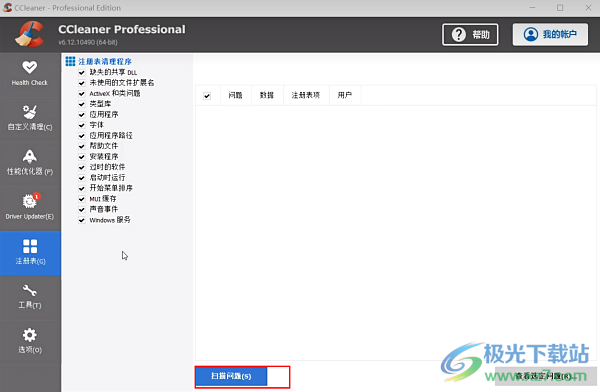Toggle 应用程序 checkbox
The height and width of the screenshot is (392, 600).
coord(82,114)
